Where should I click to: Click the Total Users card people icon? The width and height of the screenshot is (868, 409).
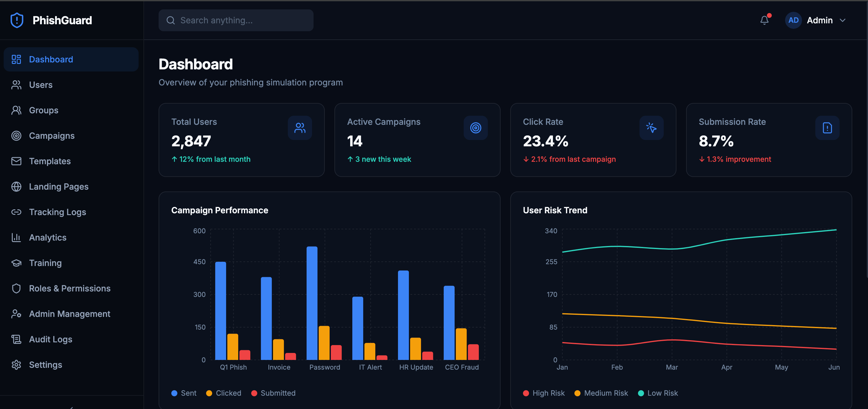point(300,128)
